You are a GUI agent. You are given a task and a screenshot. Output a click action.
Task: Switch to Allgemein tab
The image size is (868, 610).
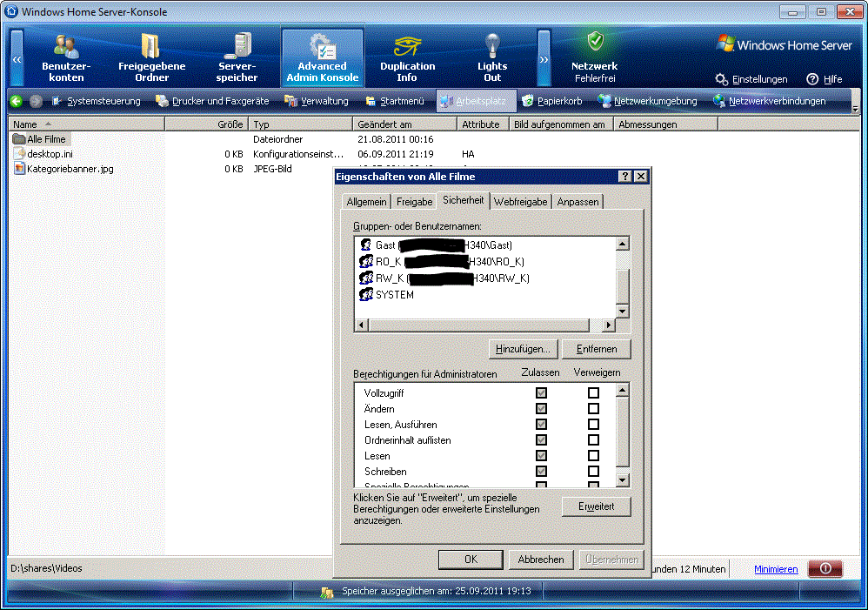coord(366,202)
